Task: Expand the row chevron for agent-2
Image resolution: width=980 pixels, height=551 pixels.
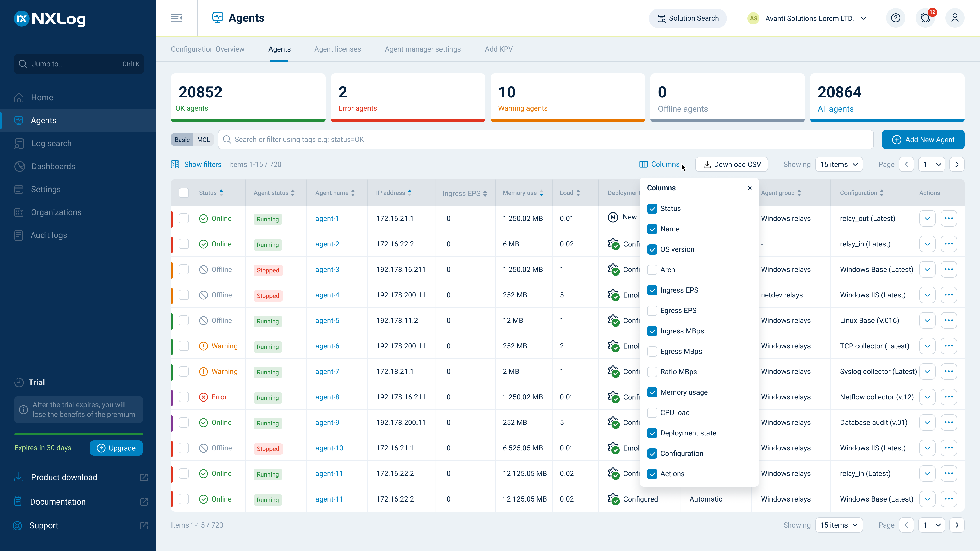Action: pos(927,244)
